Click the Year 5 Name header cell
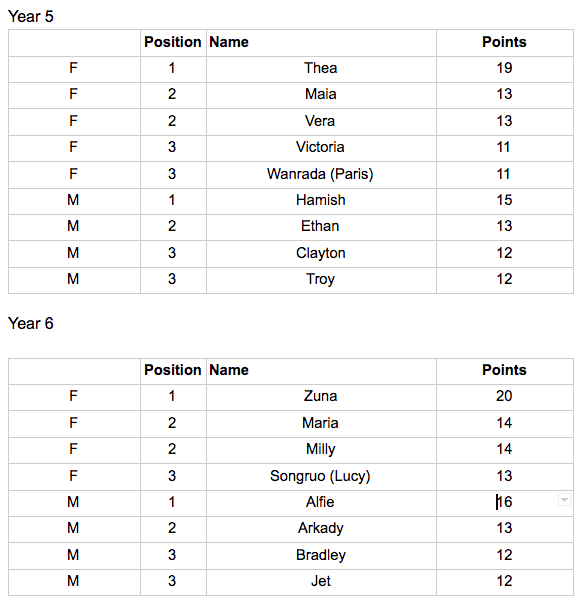Screen dimensions: 581x603 coord(321,43)
